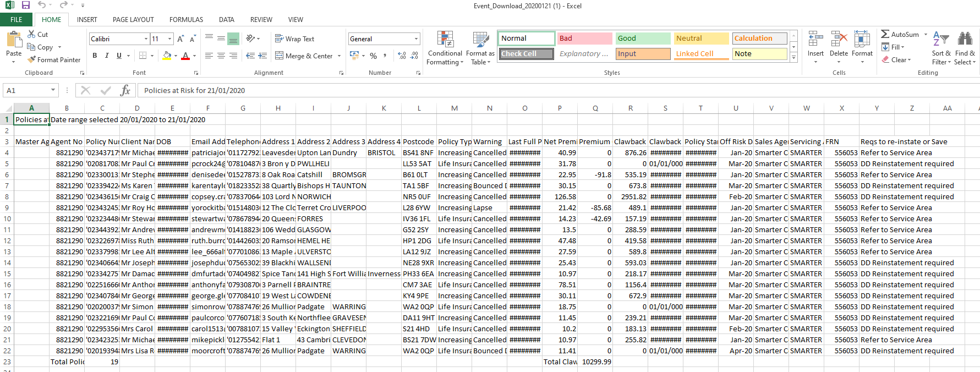Open the FORMULAS ribbon tab
980x372 pixels.
coord(186,19)
